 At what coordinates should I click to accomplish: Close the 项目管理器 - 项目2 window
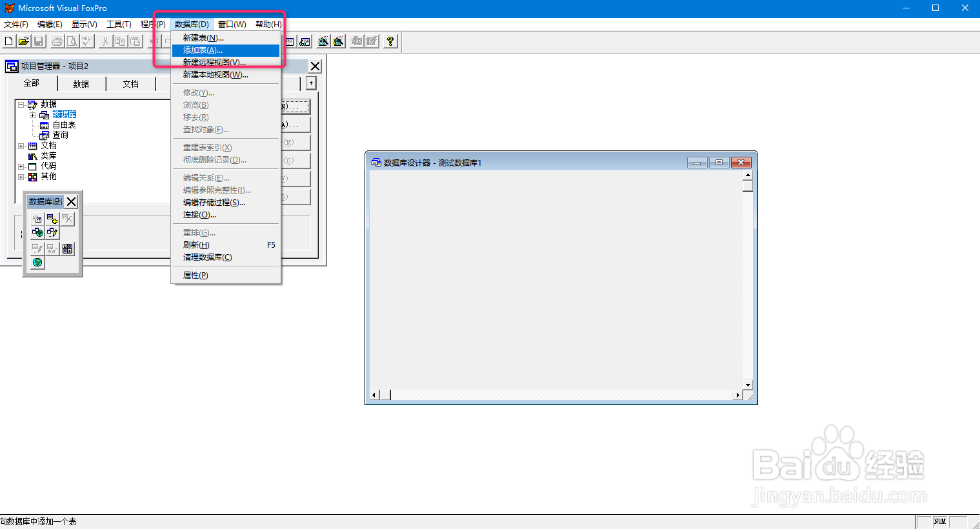point(315,66)
